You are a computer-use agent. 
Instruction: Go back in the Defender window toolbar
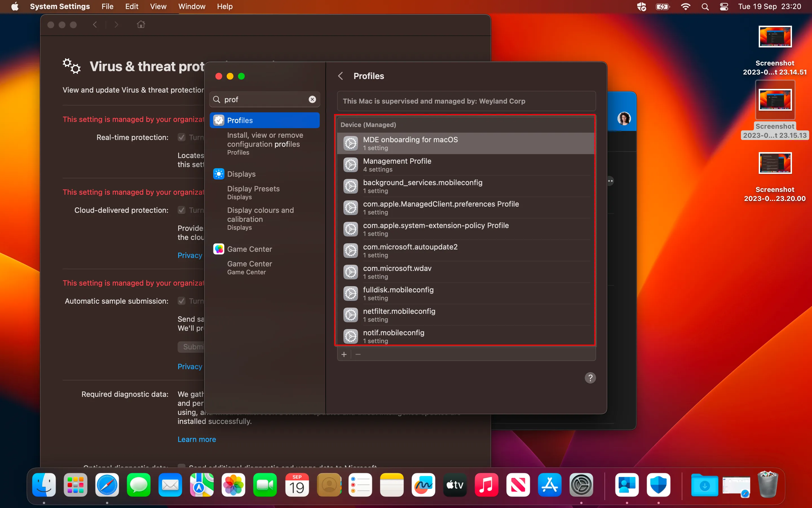(95, 25)
